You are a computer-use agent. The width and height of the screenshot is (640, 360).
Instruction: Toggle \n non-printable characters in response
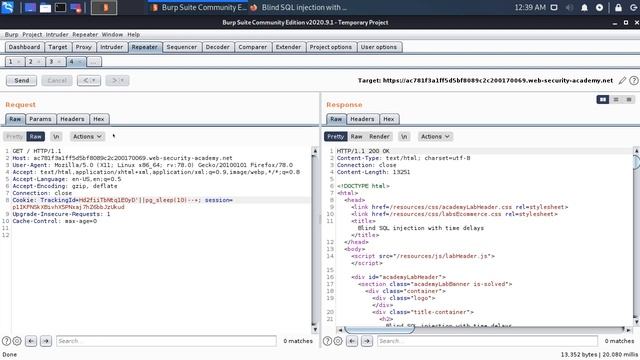[x=404, y=136]
